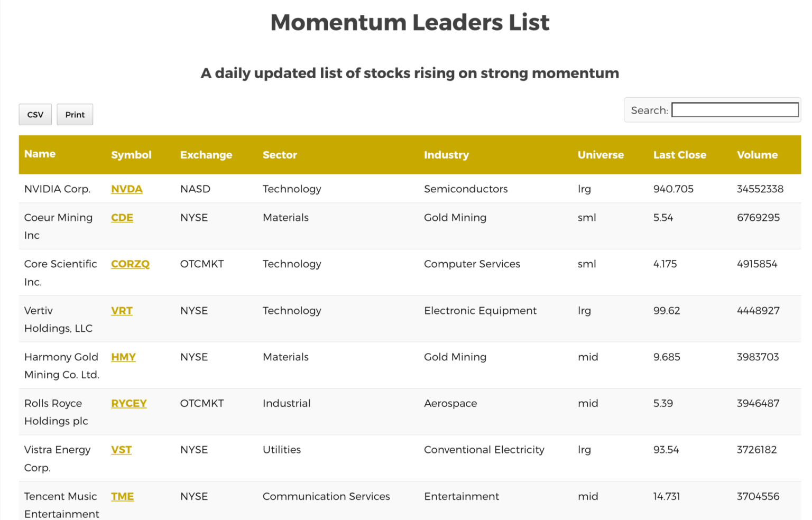This screenshot has height=520, width=812.
Task: Click the CSV export button
Action: click(35, 114)
